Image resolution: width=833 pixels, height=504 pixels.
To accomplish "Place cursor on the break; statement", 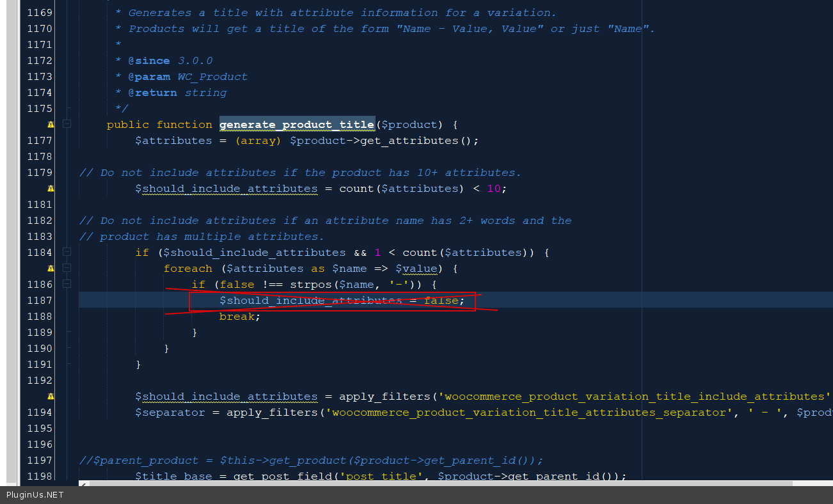I will 239,317.
